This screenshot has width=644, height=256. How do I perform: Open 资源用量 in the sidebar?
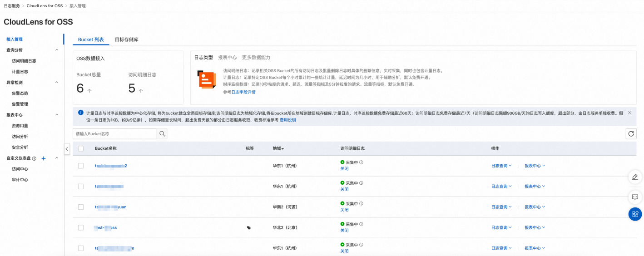[x=20, y=126]
